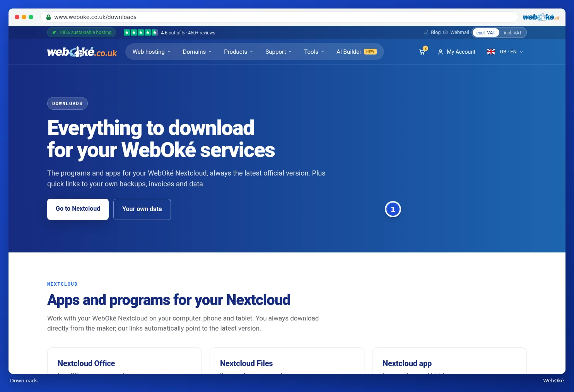
Task: Switch prices to excl. VAT
Action: (x=486, y=32)
